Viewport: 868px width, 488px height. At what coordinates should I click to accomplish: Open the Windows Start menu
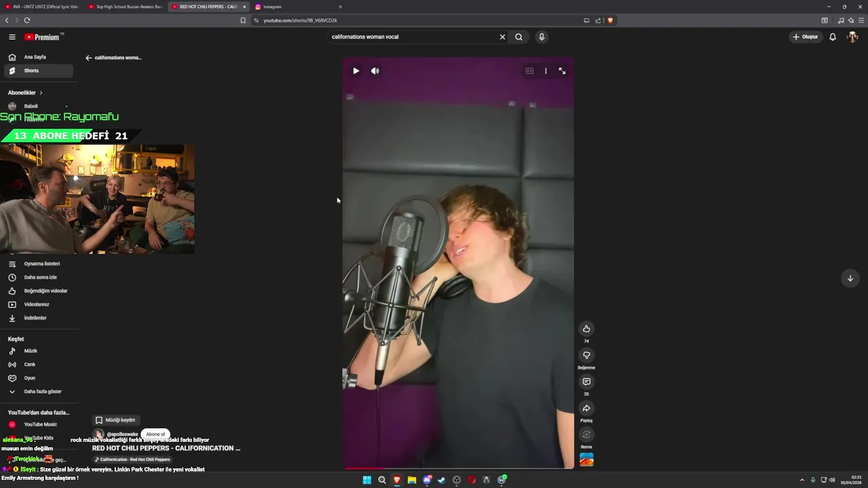pos(367,480)
